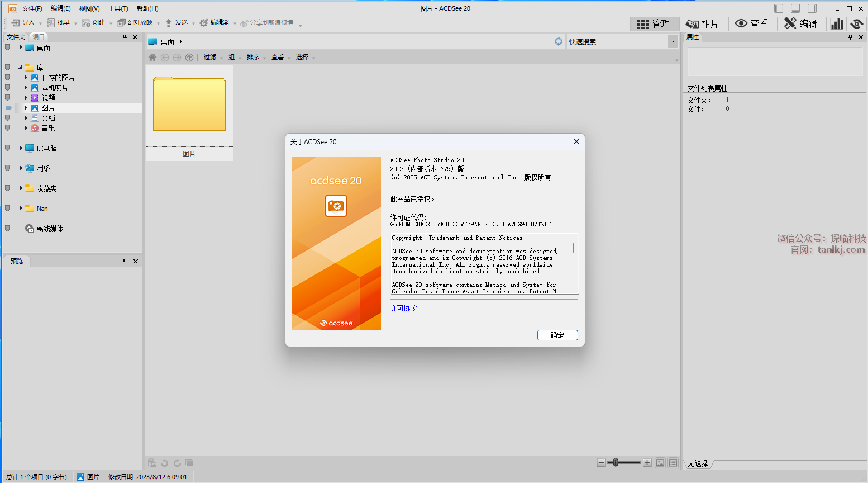Close the 关于ACDSee 20 dialog with X
The height and width of the screenshot is (483, 868).
point(576,141)
